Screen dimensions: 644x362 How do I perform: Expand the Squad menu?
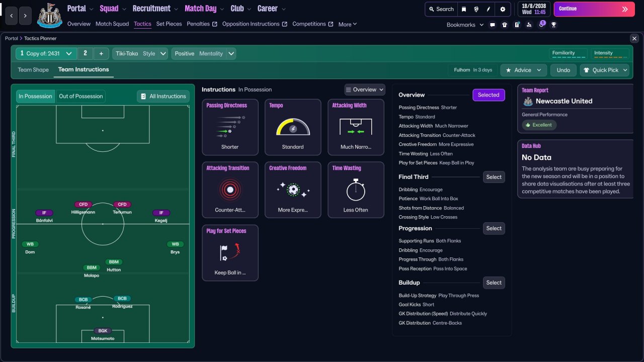coord(113,9)
